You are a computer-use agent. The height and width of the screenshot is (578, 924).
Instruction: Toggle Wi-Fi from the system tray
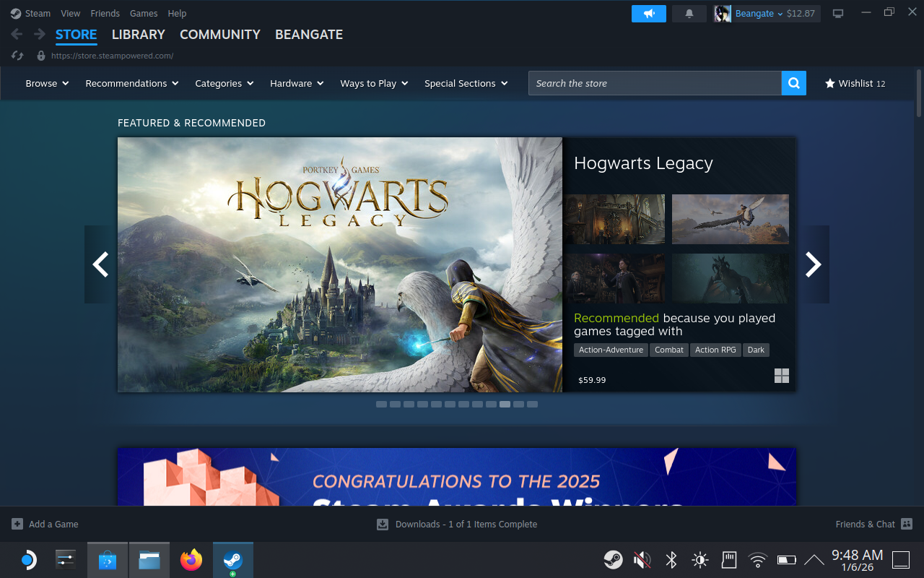(757, 559)
